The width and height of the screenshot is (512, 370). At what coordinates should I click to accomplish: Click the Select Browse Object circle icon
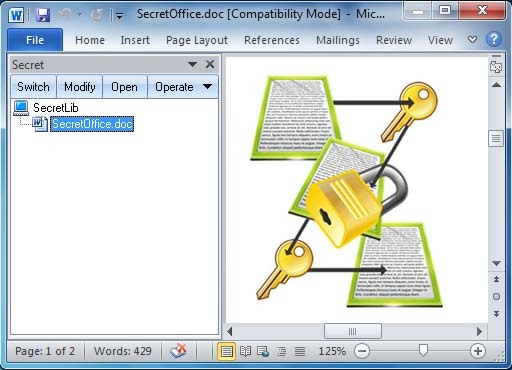click(x=496, y=296)
